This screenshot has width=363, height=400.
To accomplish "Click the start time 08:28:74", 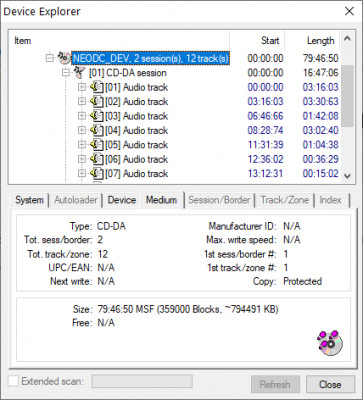I will (x=265, y=130).
